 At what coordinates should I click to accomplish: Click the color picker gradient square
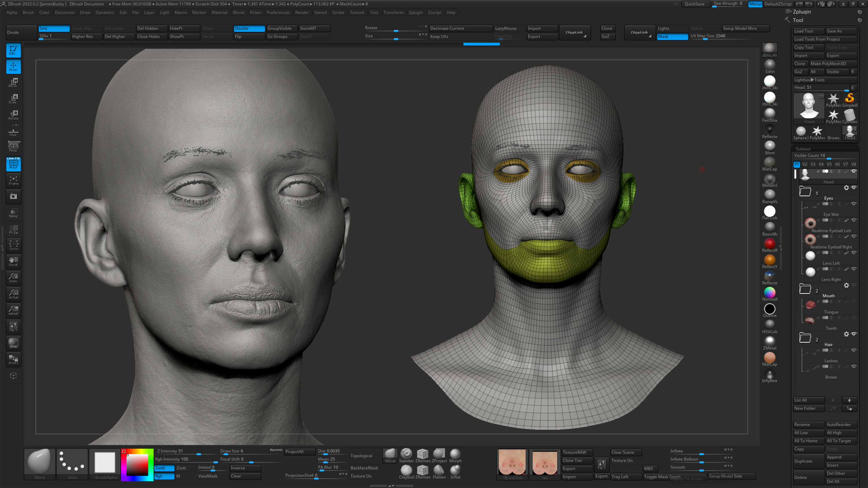pyautogui.click(x=137, y=465)
